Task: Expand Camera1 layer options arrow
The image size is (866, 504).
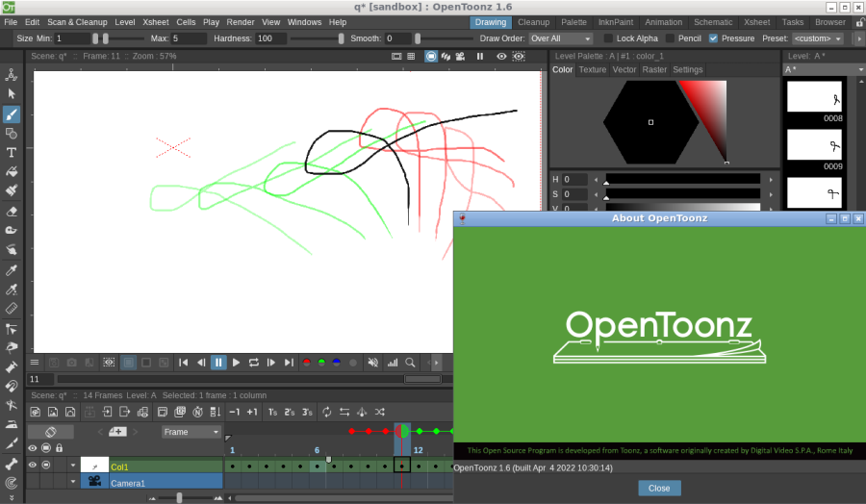Action: tap(73, 481)
